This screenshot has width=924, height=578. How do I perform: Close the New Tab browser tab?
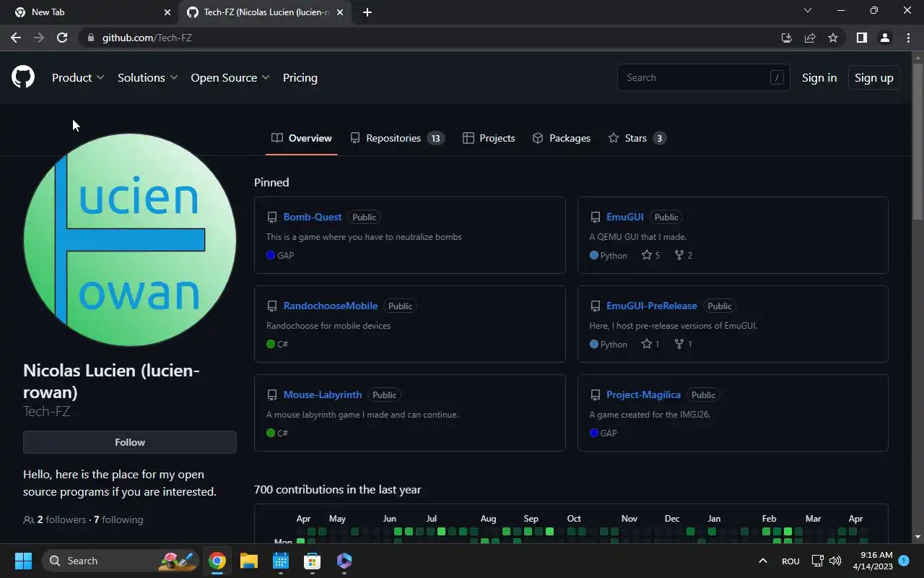[167, 12]
